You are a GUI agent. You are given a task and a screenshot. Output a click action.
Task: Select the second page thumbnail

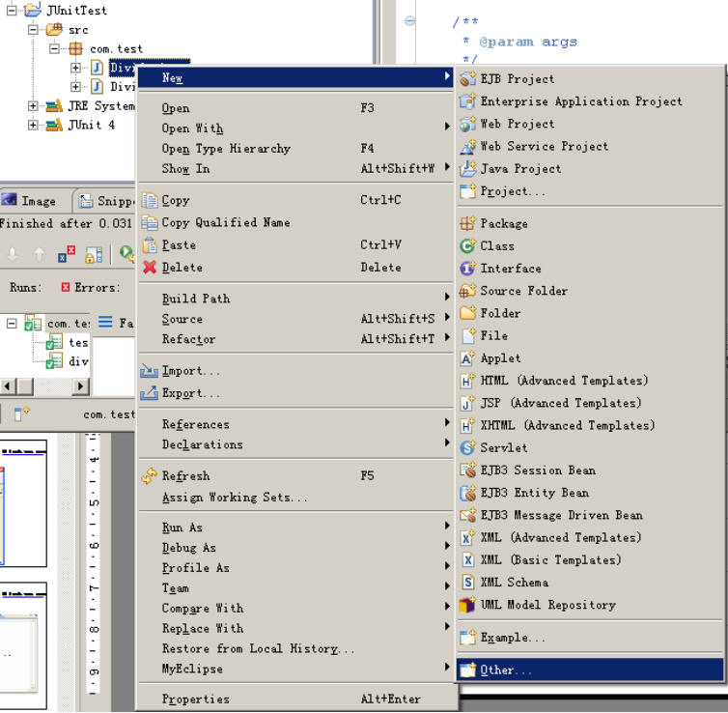[23, 645]
